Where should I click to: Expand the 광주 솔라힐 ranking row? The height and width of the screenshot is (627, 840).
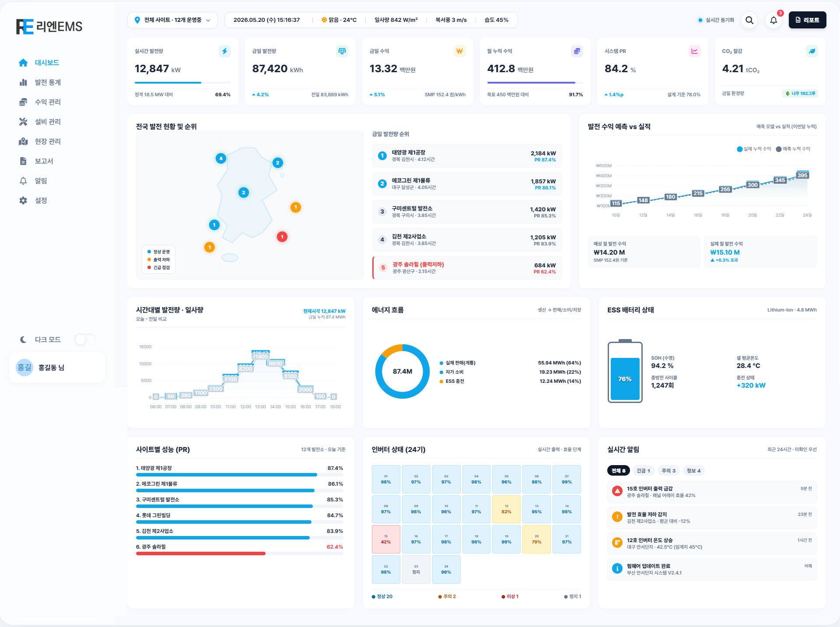(x=467, y=268)
